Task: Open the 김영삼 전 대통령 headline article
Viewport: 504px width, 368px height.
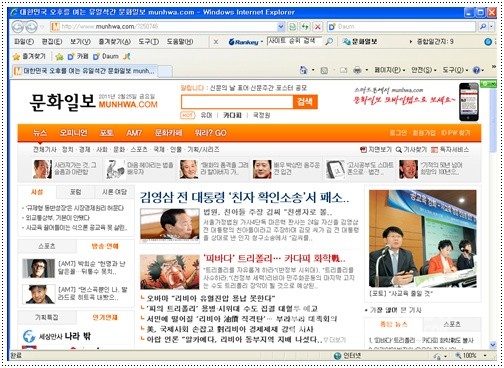Action: 244,198
